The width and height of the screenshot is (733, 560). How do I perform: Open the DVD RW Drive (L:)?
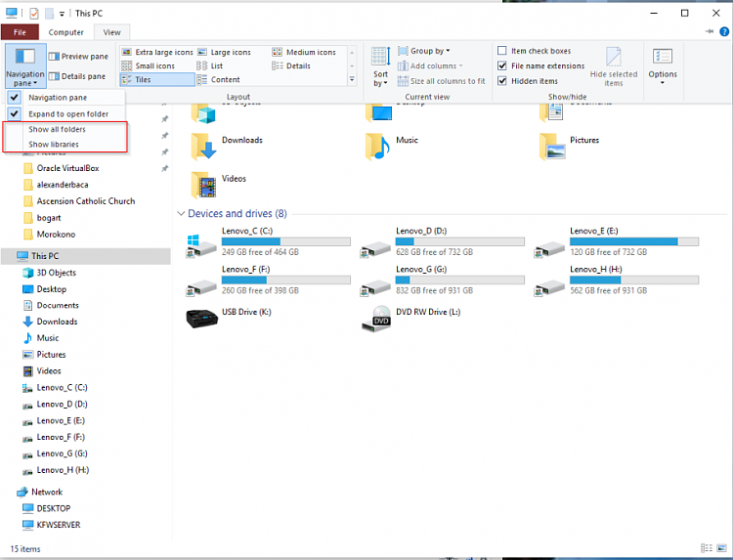tap(411, 319)
